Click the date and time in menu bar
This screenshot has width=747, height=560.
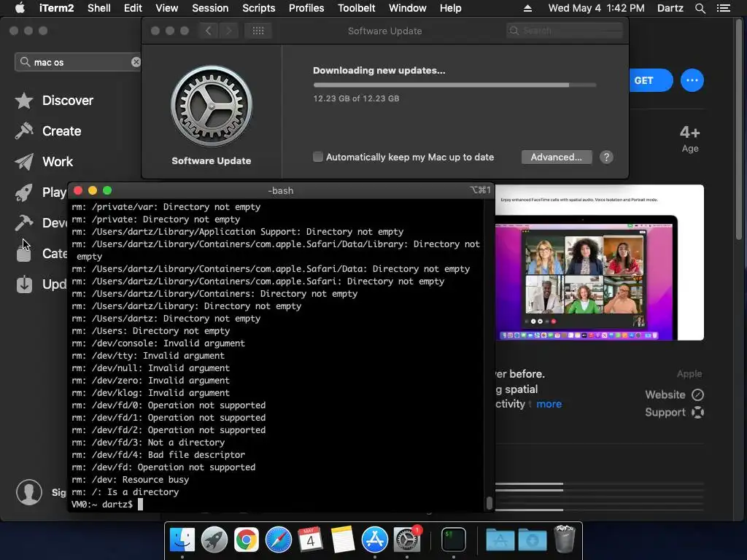click(596, 8)
